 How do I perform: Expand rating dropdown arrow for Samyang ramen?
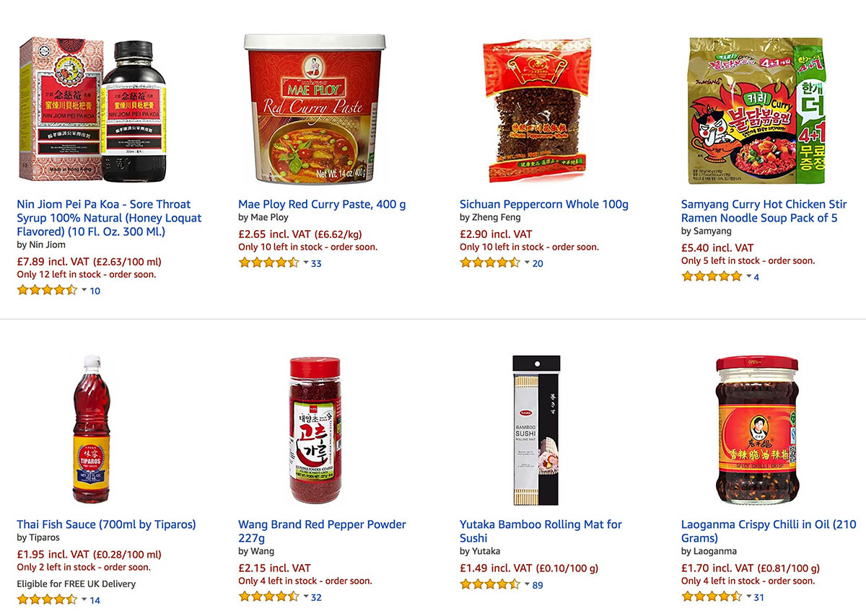click(x=749, y=276)
